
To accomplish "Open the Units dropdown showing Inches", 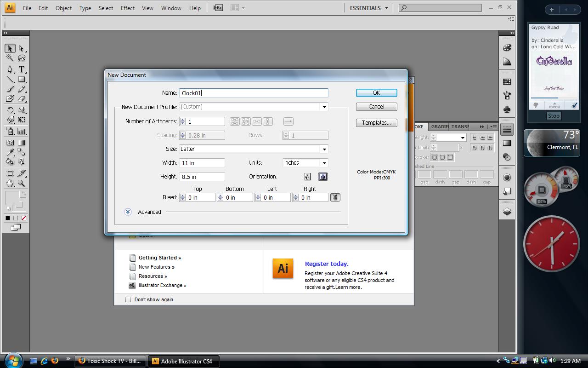I will tap(324, 163).
